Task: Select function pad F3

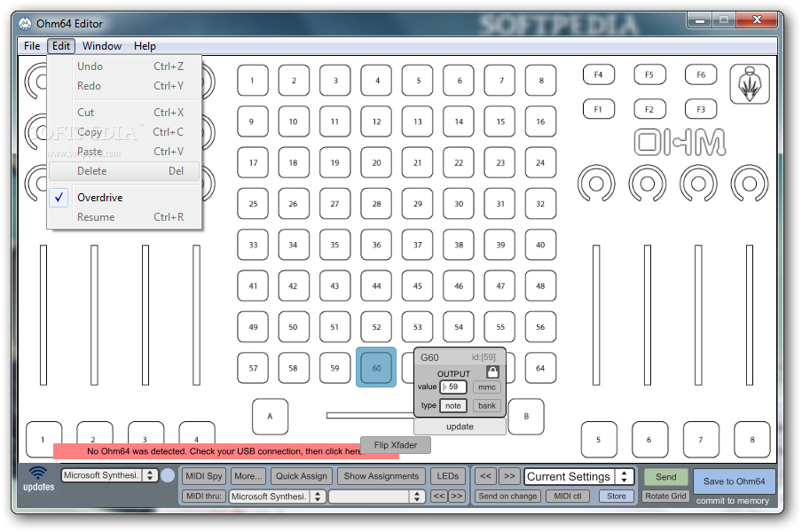Action: pyautogui.click(x=701, y=109)
